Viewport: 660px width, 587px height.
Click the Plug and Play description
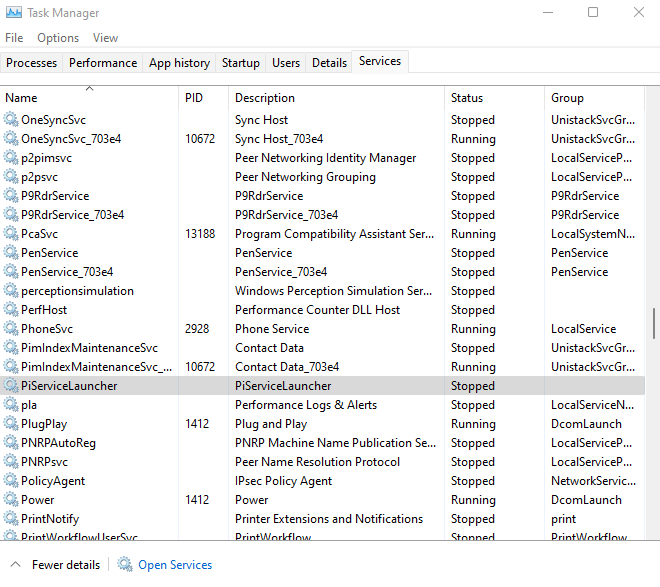271,424
